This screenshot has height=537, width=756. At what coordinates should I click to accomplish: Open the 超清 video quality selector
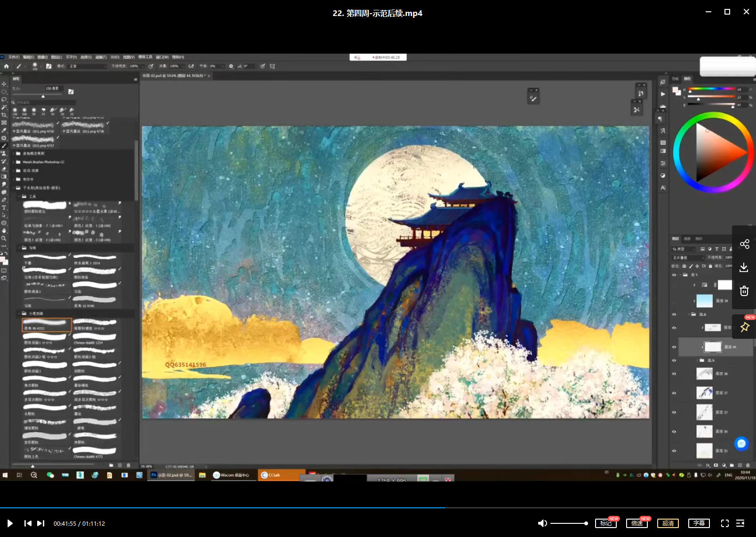[668, 523]
